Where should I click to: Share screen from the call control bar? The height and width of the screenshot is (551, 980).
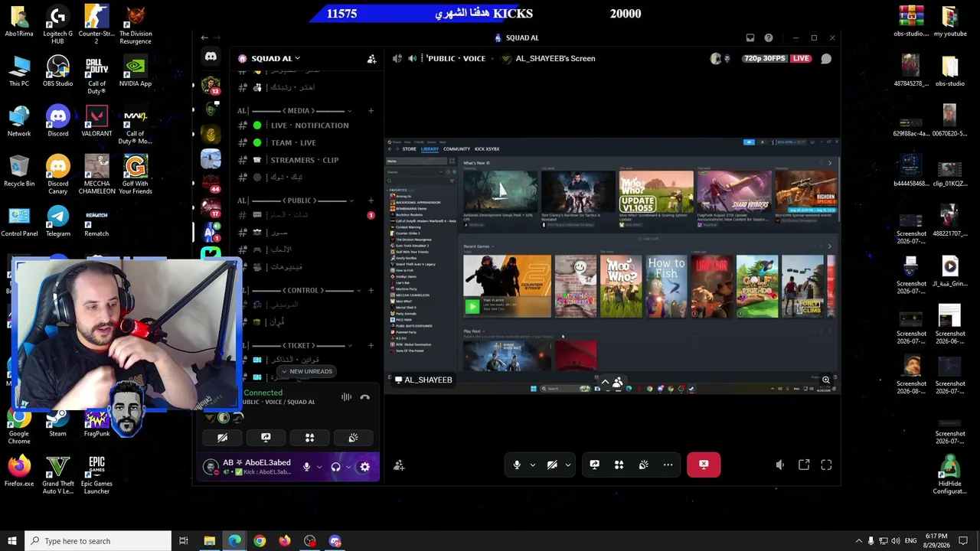pos(594,465)
